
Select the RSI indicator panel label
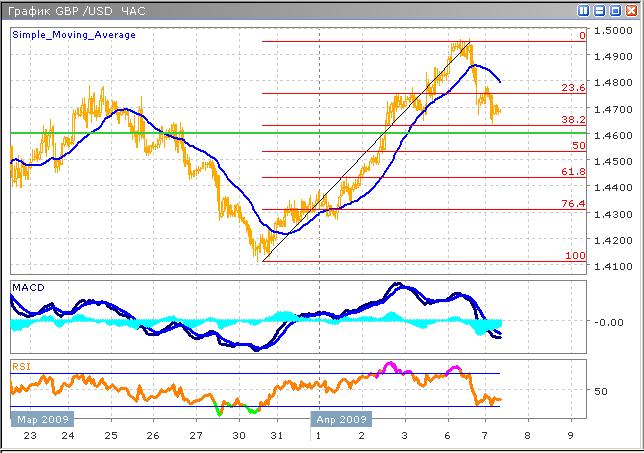point(22,365)
